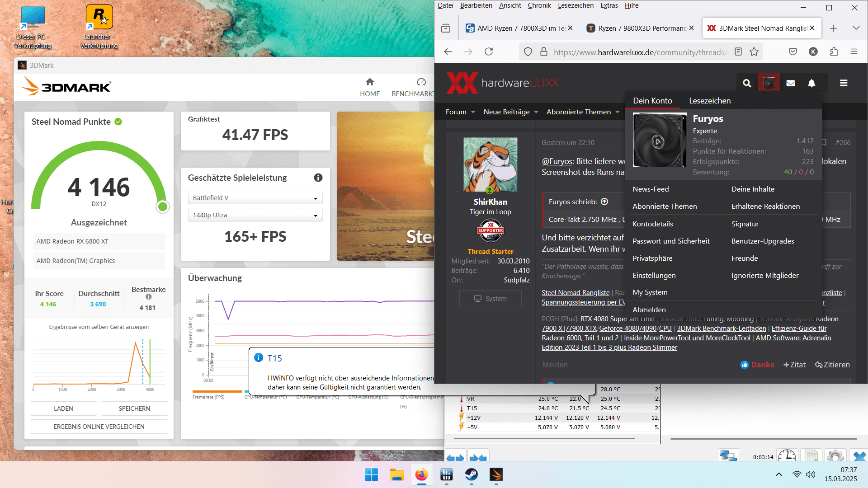
Task: Click the Firefox taskbar icon
Action: [421, 474]
